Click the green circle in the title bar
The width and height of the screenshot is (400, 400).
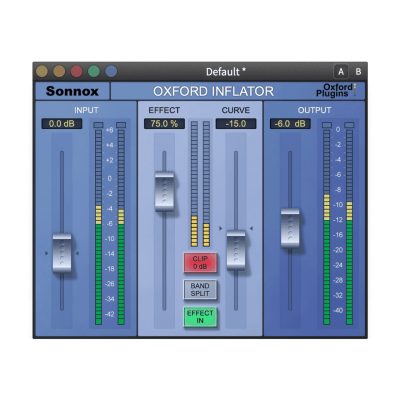click(x=94, y=71)
